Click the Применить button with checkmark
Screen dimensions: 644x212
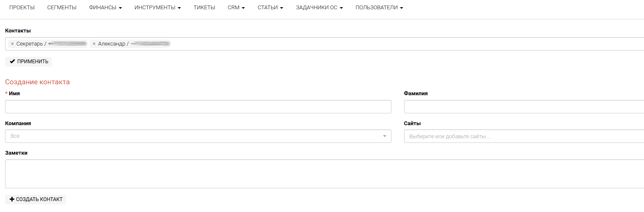29,62
